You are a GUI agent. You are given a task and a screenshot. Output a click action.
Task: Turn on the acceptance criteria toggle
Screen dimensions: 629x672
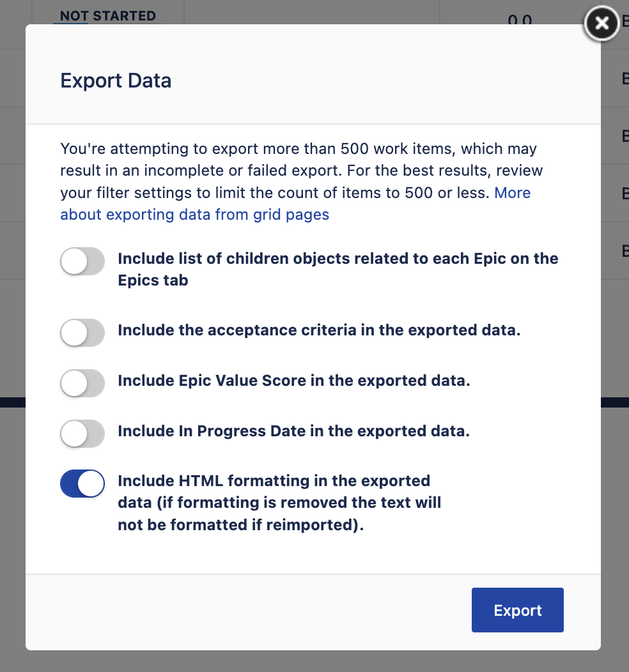82,333
